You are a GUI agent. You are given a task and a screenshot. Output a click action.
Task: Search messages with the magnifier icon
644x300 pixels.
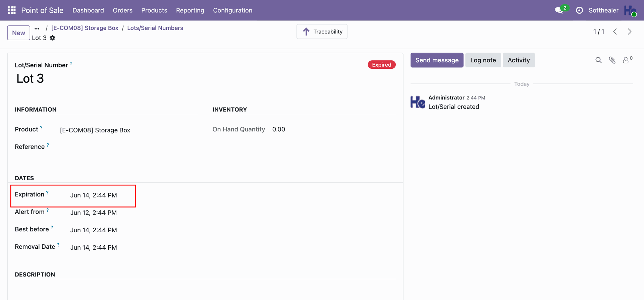point(598,60)
